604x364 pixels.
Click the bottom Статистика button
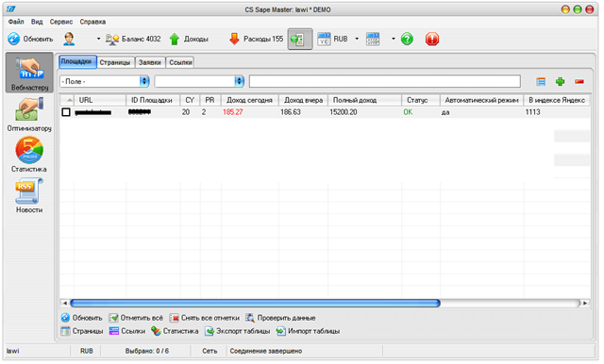tap(175, 331)
